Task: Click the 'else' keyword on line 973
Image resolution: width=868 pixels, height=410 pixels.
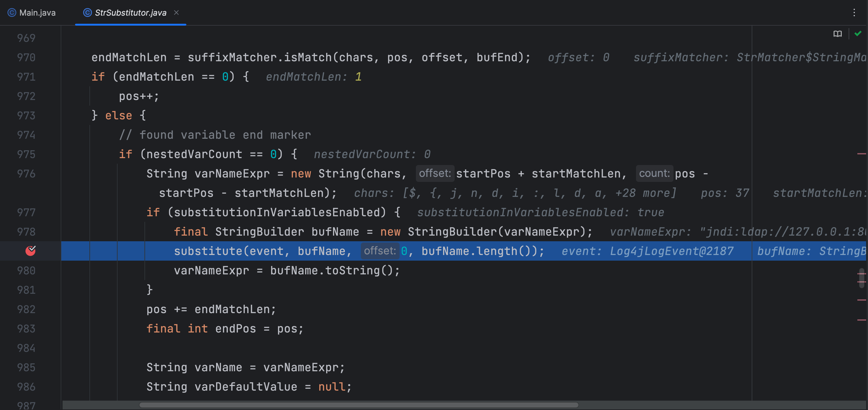Action: point(119,115)
